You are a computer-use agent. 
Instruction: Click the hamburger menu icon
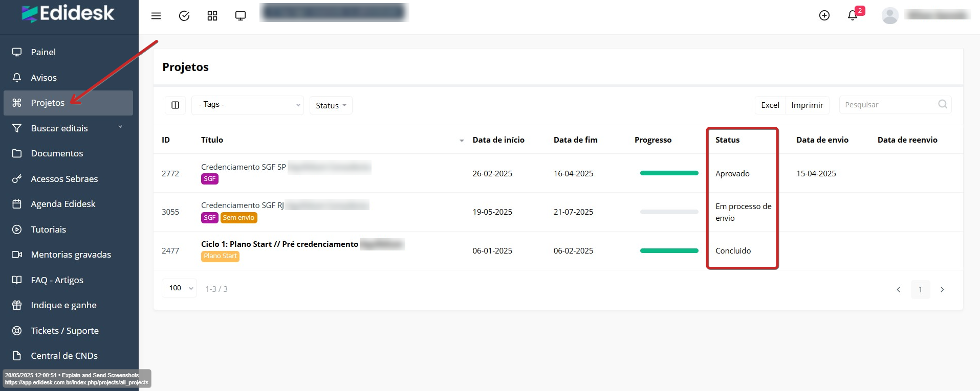coord(156,16)
